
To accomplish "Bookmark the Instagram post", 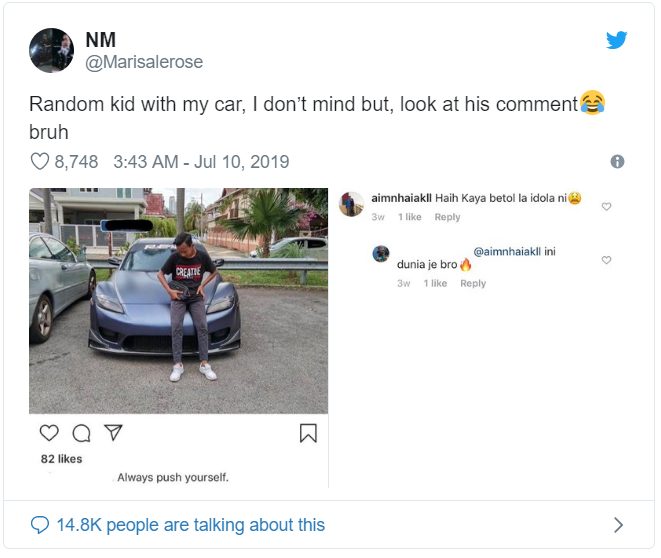I will 308,433.
